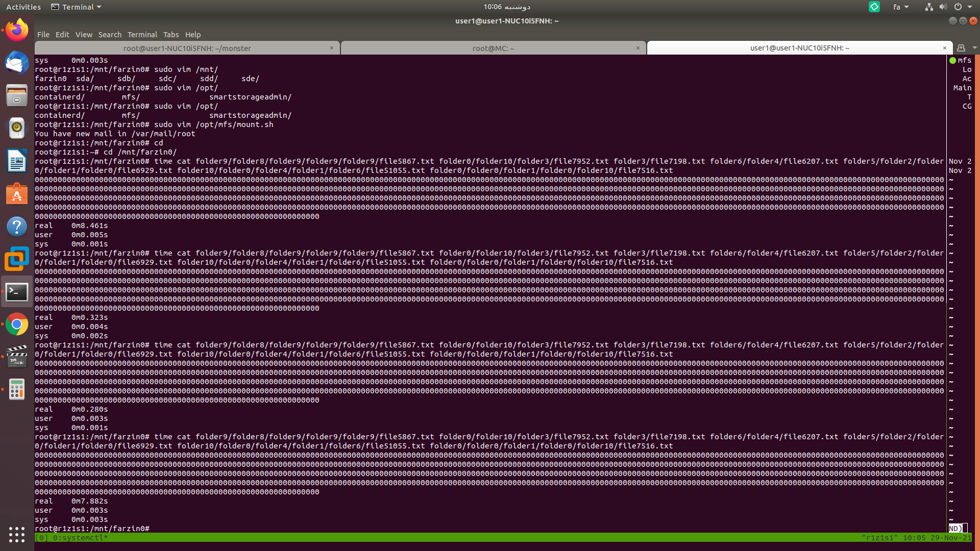Open the Calculator dock icon
The width and height of the screenshot is (980, 551).
point(17,390)
